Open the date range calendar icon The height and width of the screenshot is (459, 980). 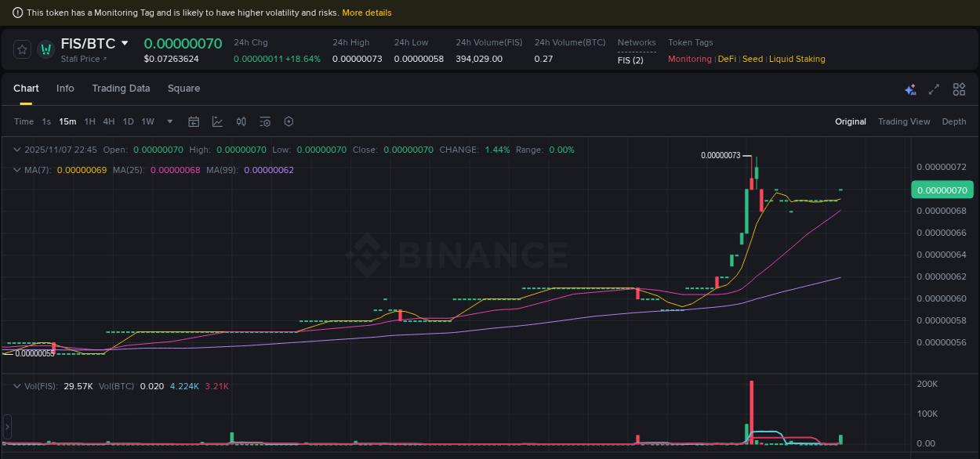click(x=194, y=121)
